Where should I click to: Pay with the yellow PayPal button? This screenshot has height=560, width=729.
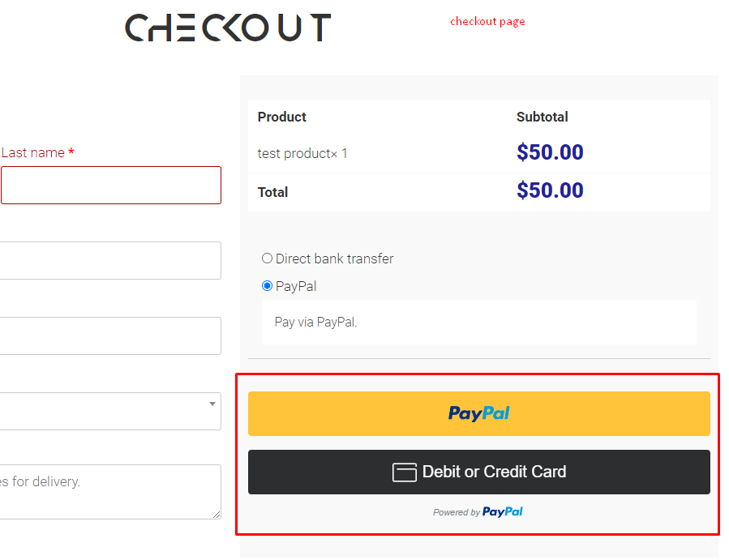point(479,413)
